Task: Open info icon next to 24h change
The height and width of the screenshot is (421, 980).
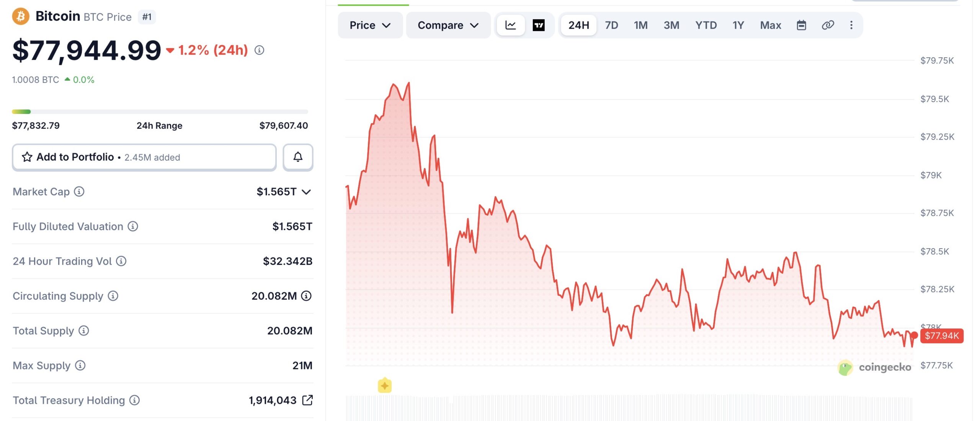Action: (259, 50)
